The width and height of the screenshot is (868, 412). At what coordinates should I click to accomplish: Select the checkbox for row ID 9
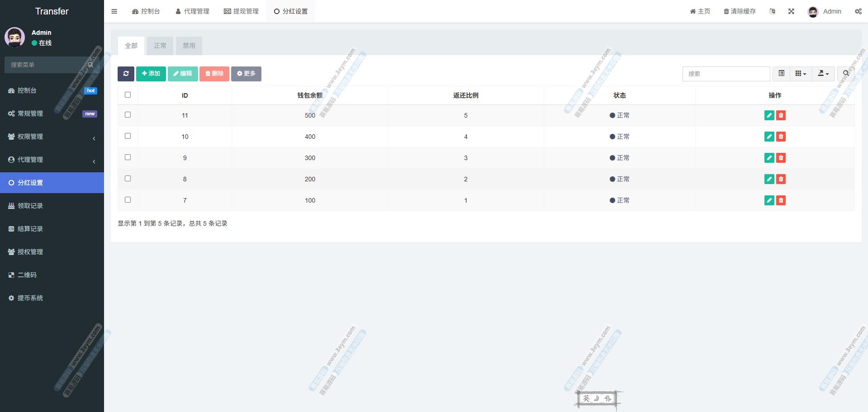128,157
